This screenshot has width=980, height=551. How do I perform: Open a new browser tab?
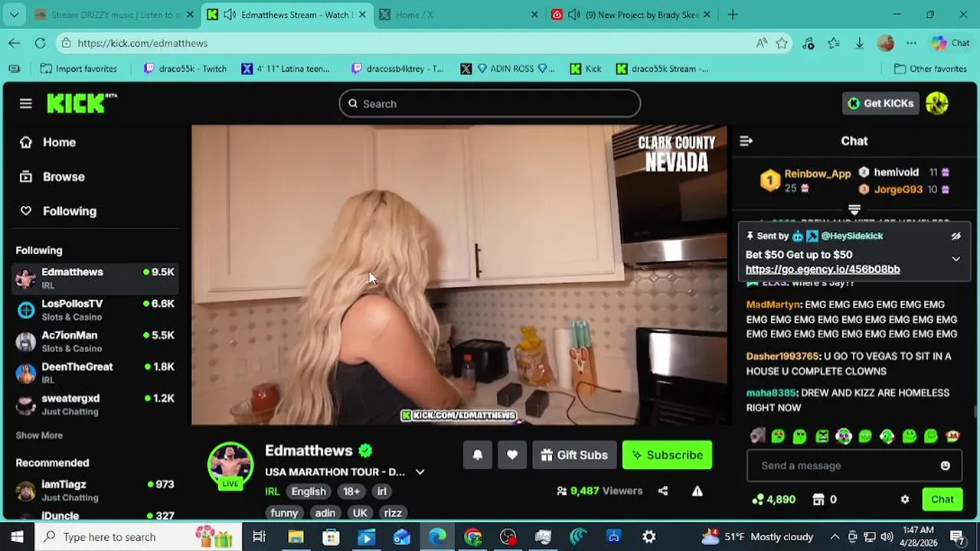[x=733, y=15]
